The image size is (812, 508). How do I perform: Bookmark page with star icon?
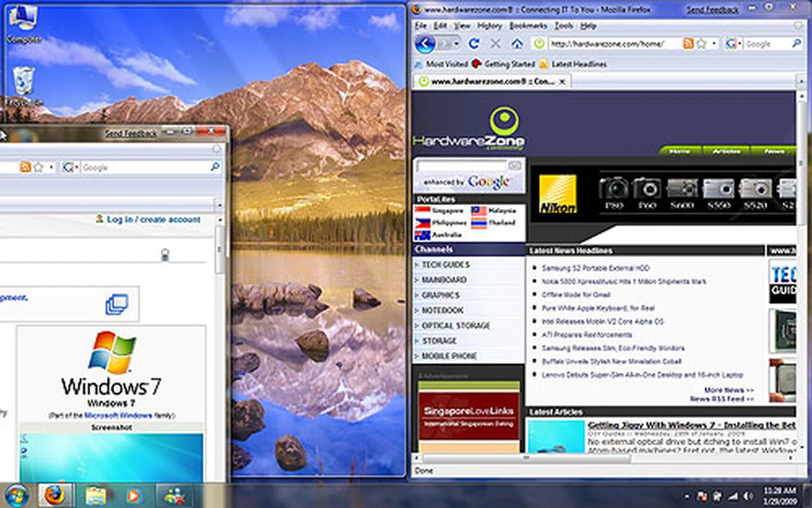coord(701,44)
